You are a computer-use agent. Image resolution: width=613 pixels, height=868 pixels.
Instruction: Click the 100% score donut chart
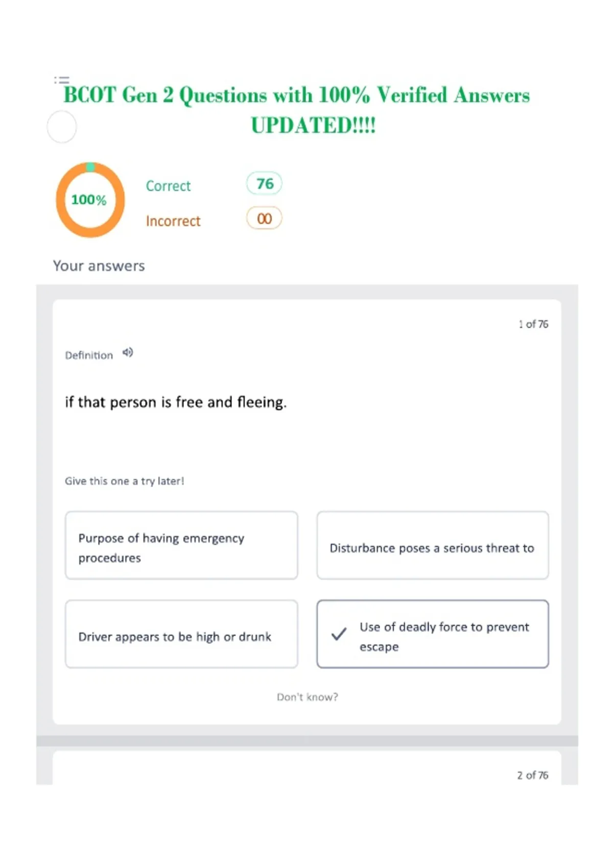click(x=90, y=200)
